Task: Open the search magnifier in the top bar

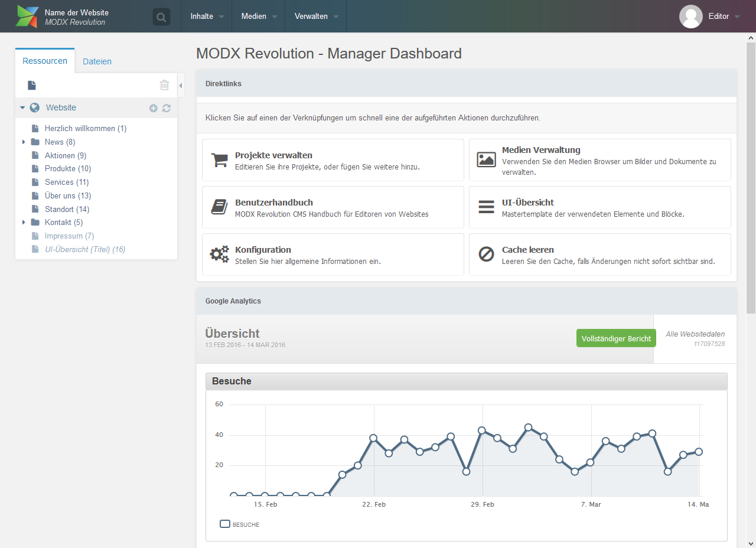Action: (x=161, y=16)
